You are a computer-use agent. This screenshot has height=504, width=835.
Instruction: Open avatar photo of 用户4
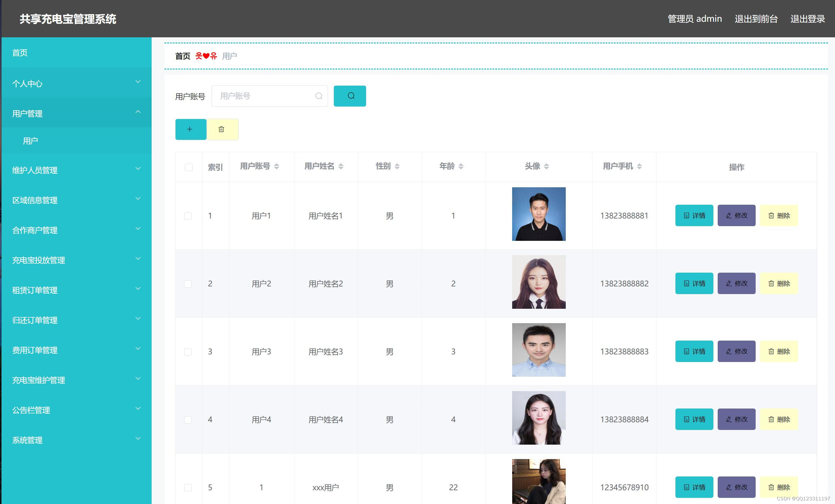[x=539, y=418]
